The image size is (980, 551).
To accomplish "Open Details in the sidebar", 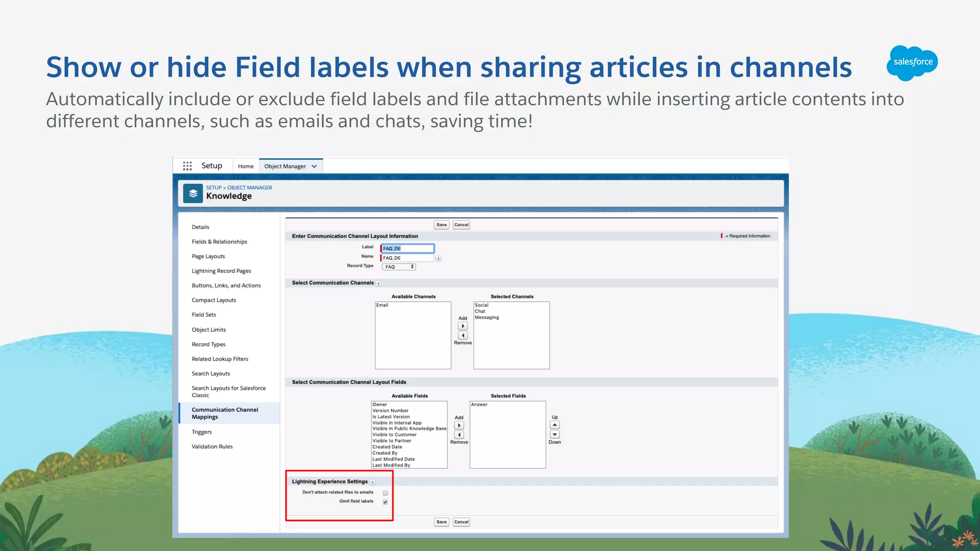I will [200, 227].
